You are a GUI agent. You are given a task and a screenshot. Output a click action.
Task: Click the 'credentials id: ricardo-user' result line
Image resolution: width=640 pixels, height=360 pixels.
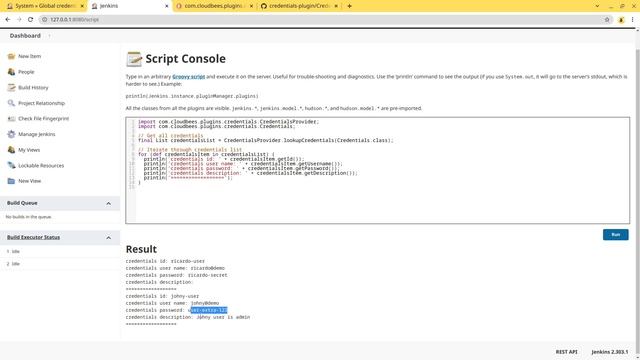(165, 261)
